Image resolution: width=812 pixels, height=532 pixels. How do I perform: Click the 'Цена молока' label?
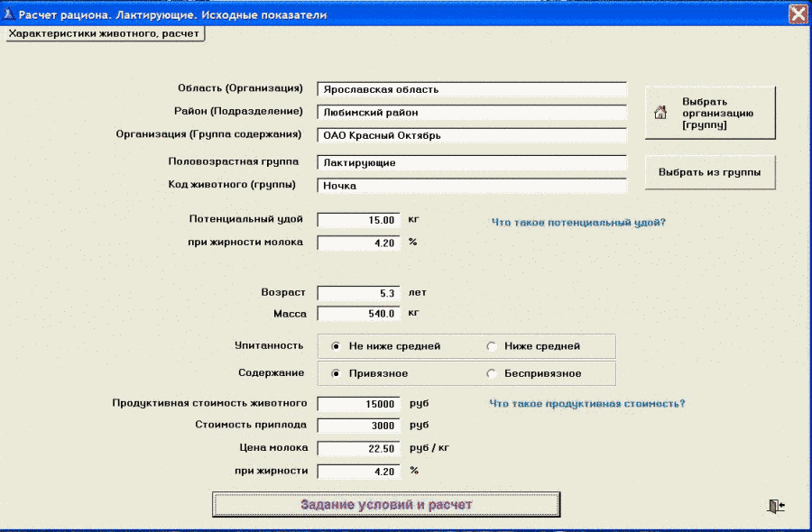point(273,447)
